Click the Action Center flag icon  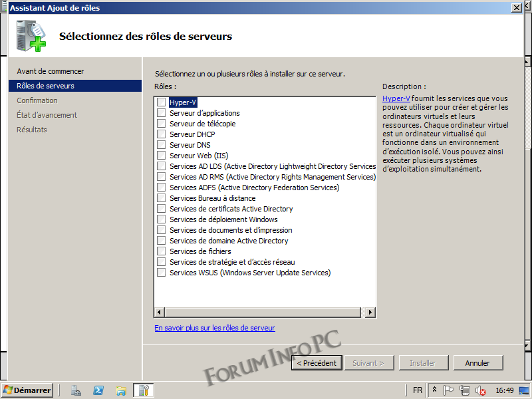pyautogui.click(x=448, y=390)
